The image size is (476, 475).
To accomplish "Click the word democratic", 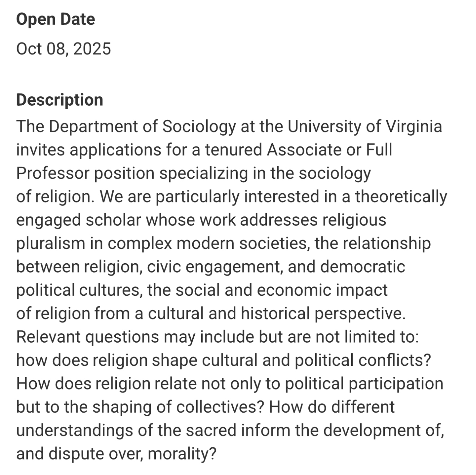I will pyautogui.click(x=362, y=267).
